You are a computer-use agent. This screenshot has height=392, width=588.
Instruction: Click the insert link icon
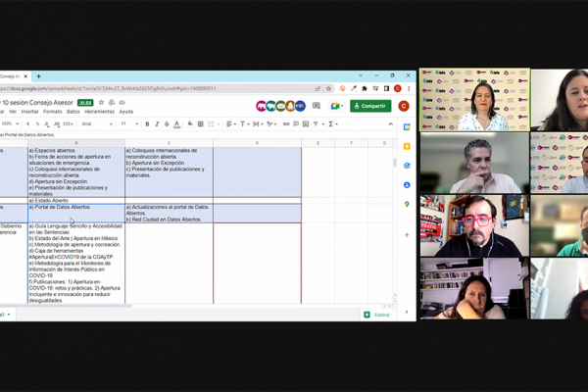286,123
